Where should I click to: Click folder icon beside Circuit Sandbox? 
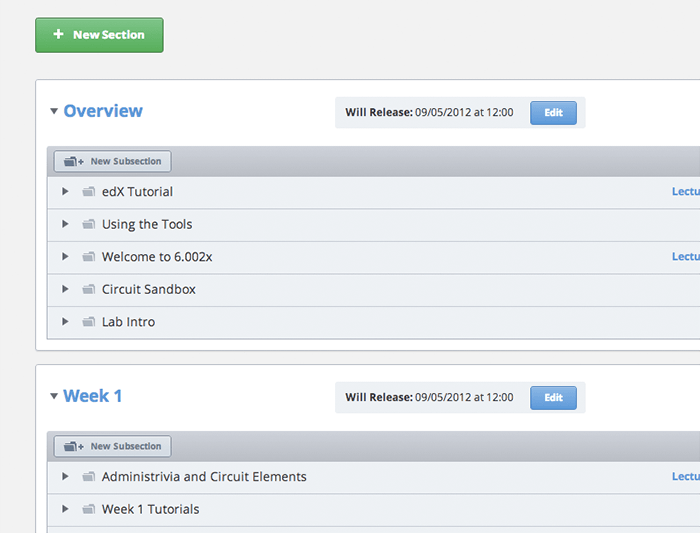(x=88, y=289)
